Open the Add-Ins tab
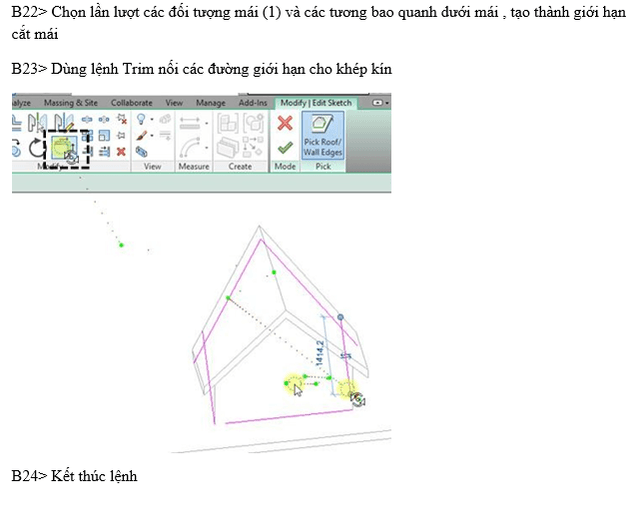 coord(253,103)
